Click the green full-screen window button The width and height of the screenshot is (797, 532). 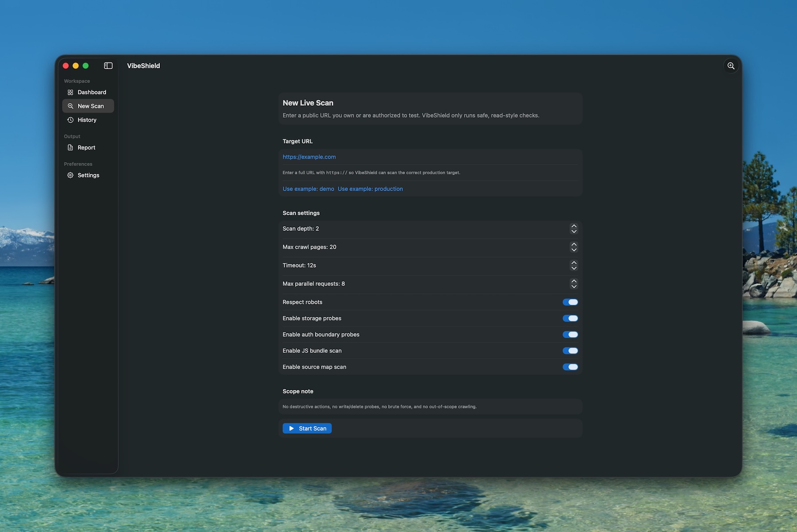click(85, 66)
